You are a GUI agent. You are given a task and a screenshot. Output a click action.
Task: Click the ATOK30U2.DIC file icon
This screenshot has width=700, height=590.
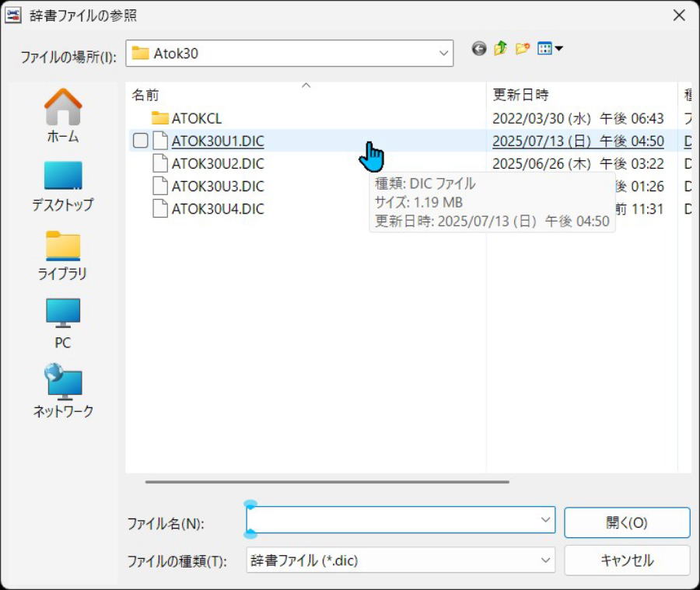click(160, 163)
